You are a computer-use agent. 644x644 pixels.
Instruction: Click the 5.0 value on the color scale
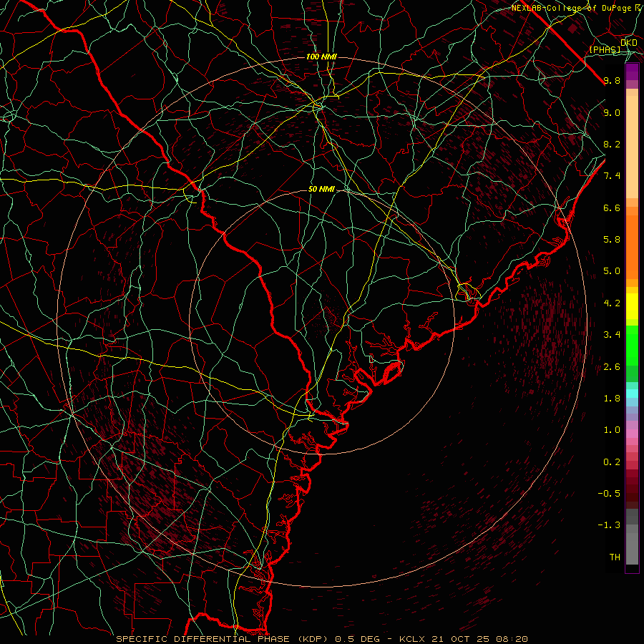(612, 271)
